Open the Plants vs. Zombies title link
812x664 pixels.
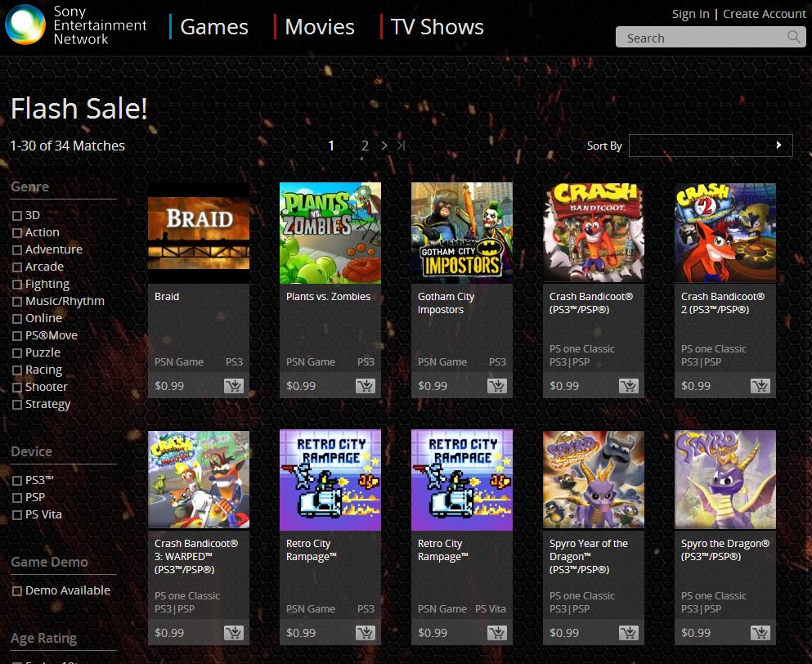(329, 297)
